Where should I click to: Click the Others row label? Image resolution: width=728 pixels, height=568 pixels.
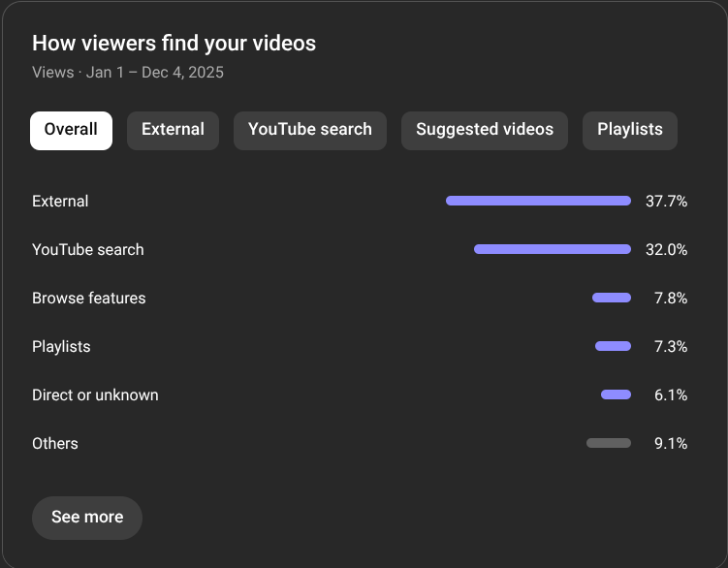tap(55, 444)
